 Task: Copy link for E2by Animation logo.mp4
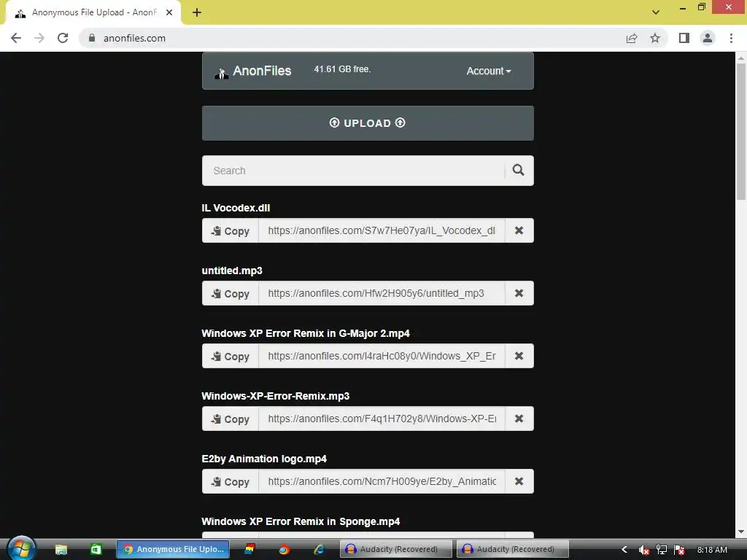click(x=231, y=481)
